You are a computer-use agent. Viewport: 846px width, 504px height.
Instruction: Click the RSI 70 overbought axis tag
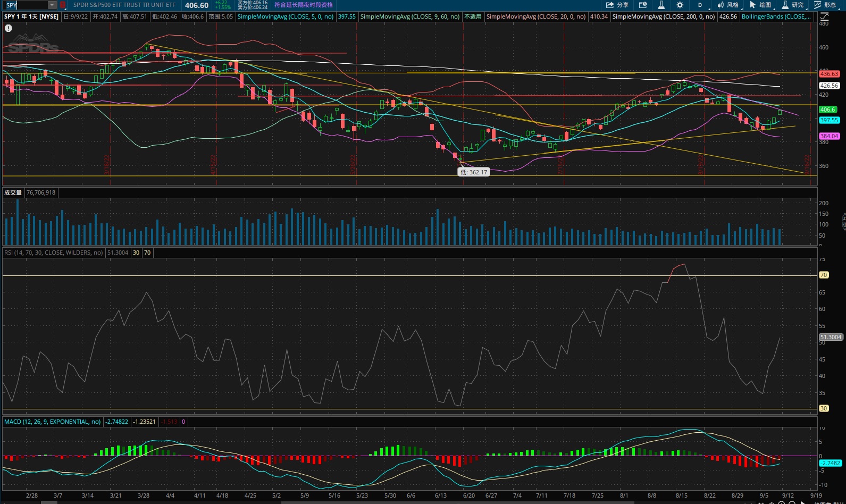(824, 275)
